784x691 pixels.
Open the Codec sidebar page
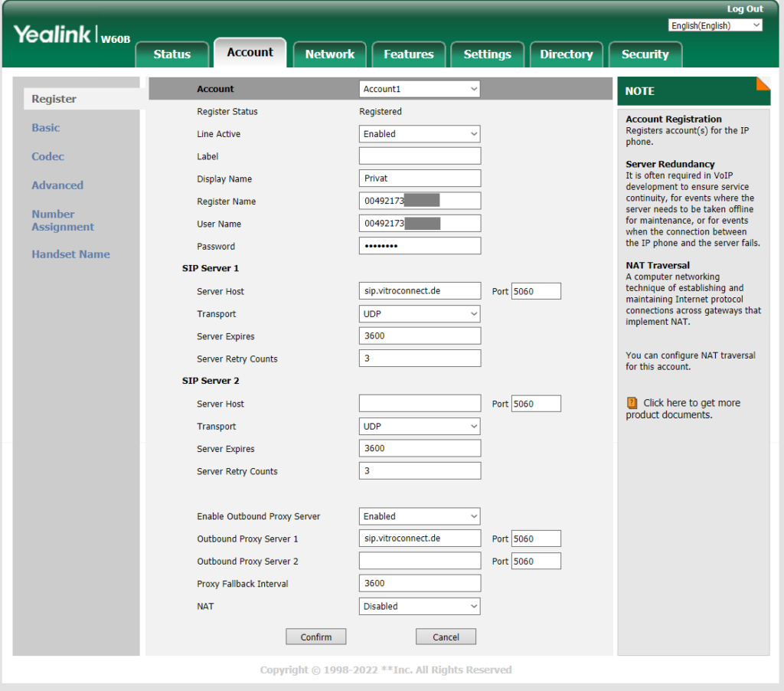pyautogui.click(x=48, y=156)
